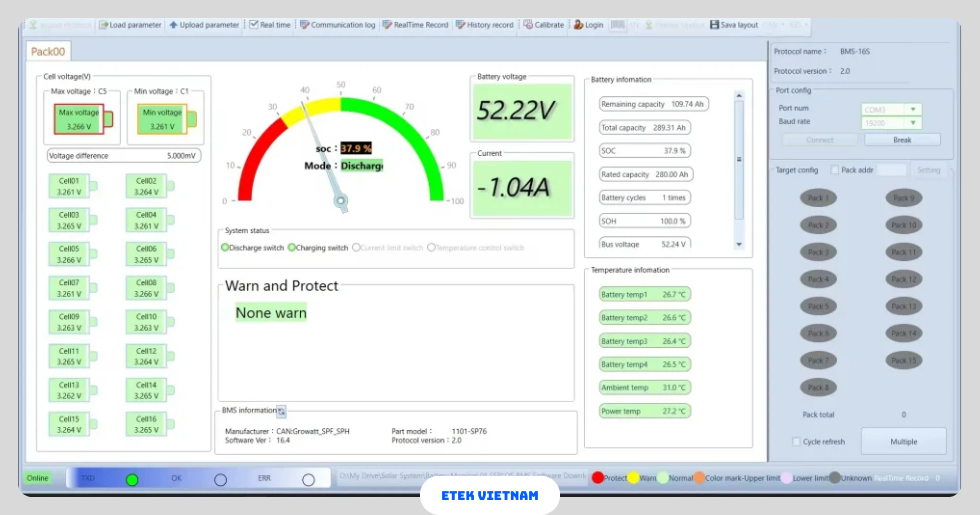980x515 pixels.
Task: Click the Login icon in toolbar
Action: (x=579, y=25)
